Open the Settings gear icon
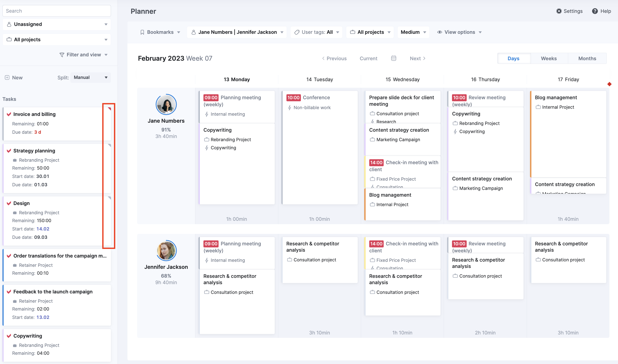The height and width of the screenshot is (364, 618). (559, 11)
